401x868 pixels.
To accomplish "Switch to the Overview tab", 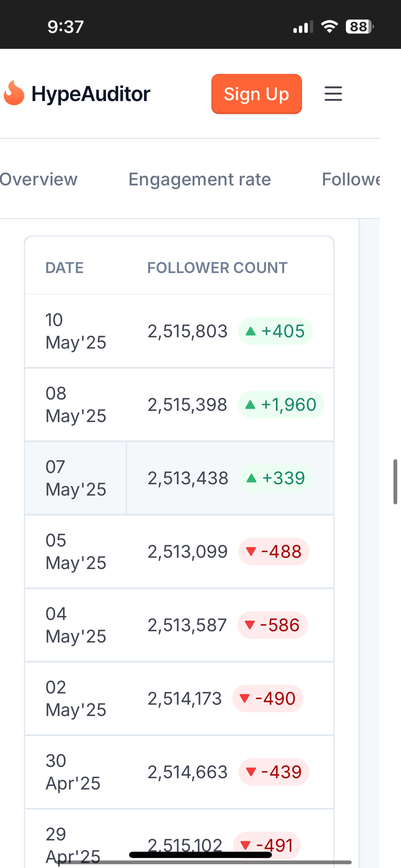I will point(38,180).
